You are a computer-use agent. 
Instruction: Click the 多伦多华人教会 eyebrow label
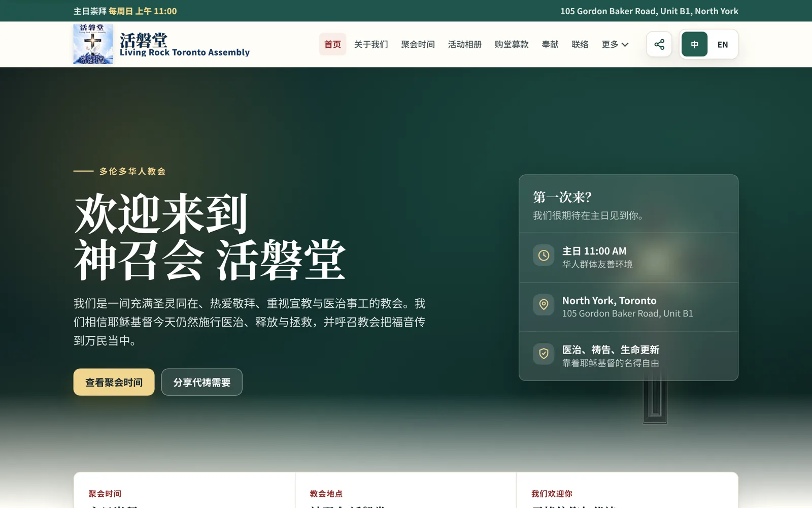132,171
